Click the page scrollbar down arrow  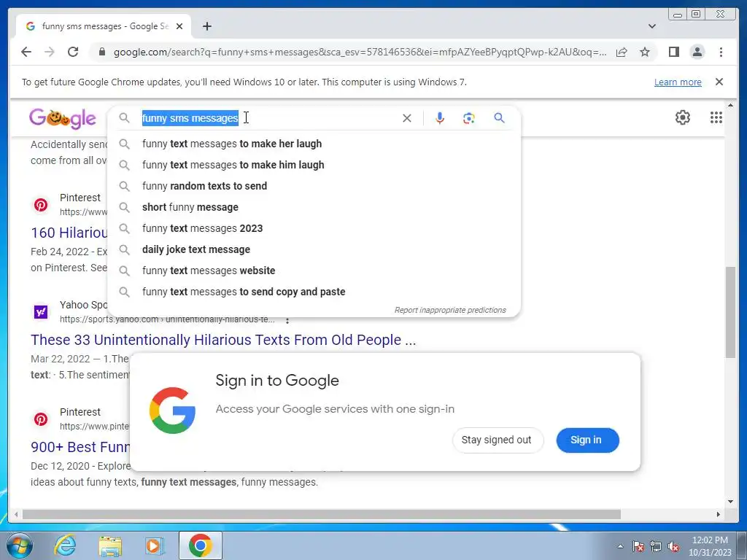730,502
